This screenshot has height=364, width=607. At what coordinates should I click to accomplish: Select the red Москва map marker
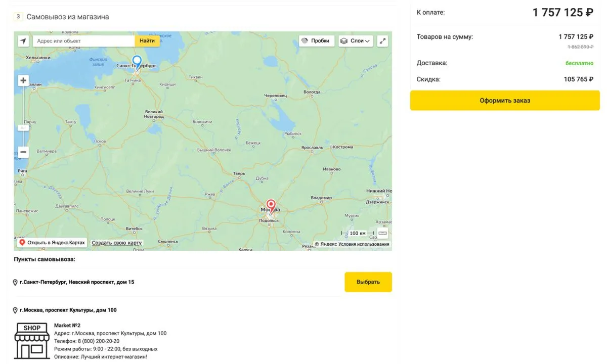[271, 204]
